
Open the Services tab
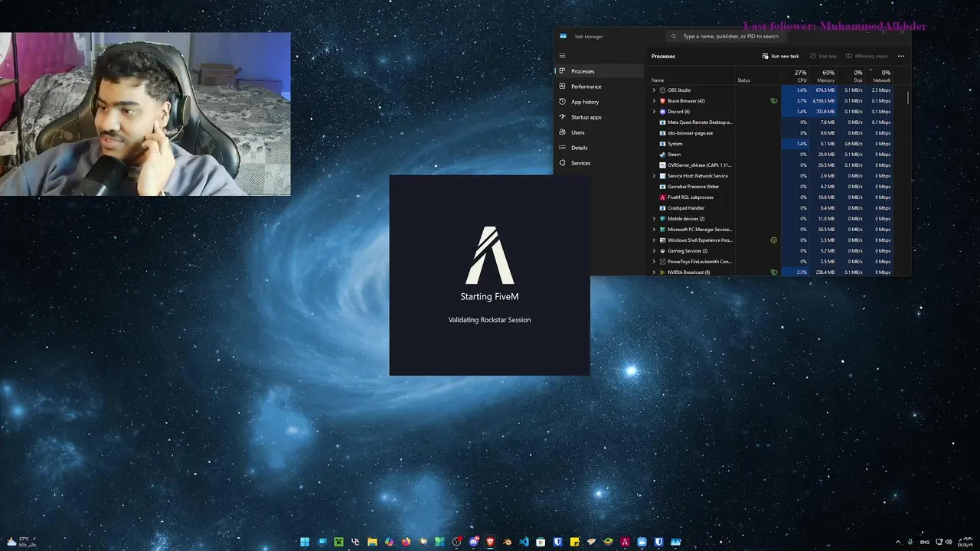point(599,163)
